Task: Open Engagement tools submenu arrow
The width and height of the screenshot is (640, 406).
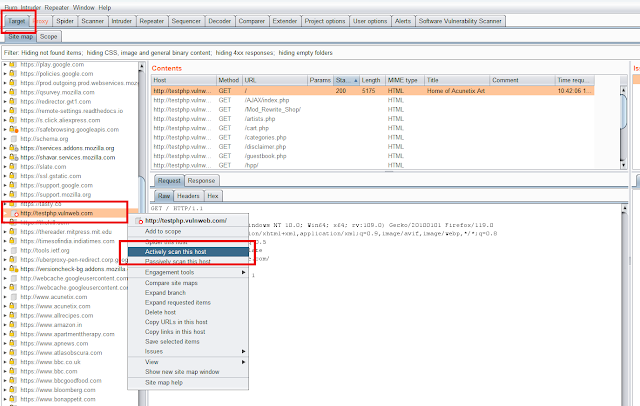Action: coord(243,272)
